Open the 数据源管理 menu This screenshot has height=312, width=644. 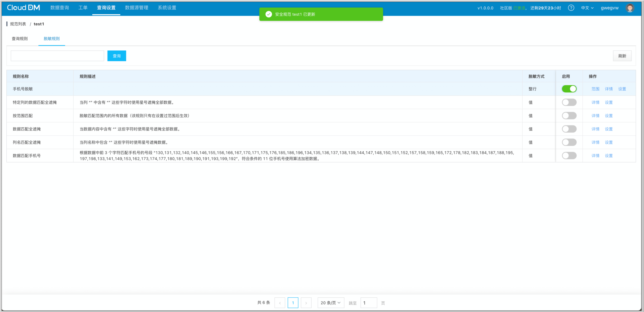[x=136, y=8]
